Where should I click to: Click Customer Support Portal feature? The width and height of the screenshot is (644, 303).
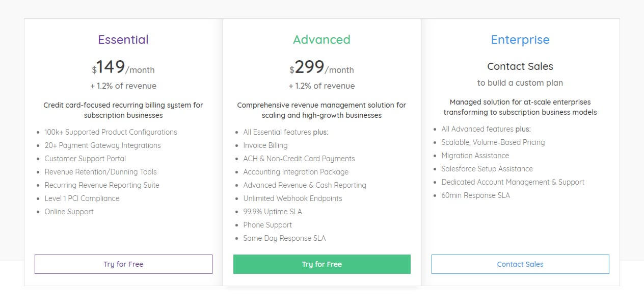click(x=85, y=159)
